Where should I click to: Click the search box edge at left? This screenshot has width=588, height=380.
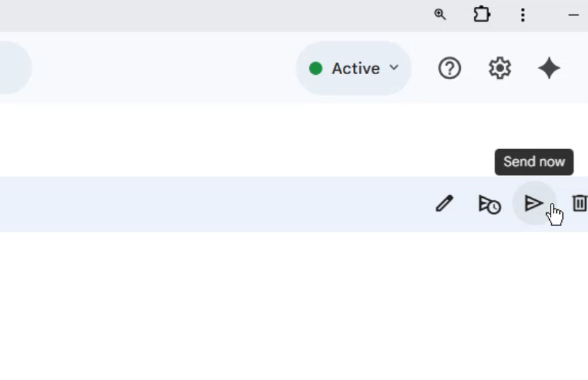[x=14, y=68]
